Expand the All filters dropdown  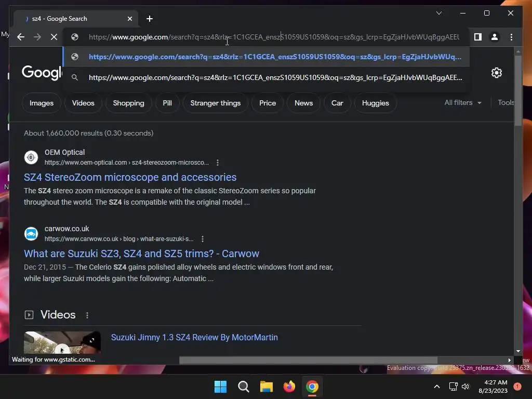click(x=463, y=102)
